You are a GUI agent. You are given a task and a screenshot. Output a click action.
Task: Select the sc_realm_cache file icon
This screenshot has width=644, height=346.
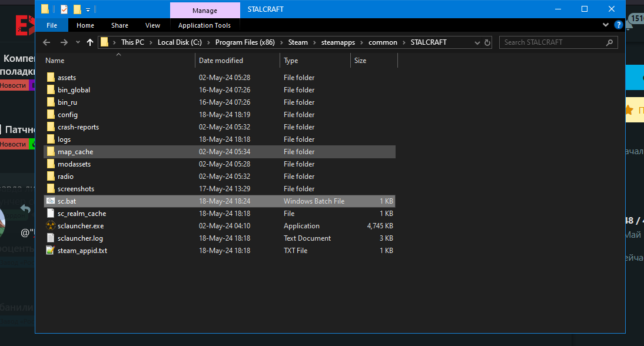coord(51,213)
